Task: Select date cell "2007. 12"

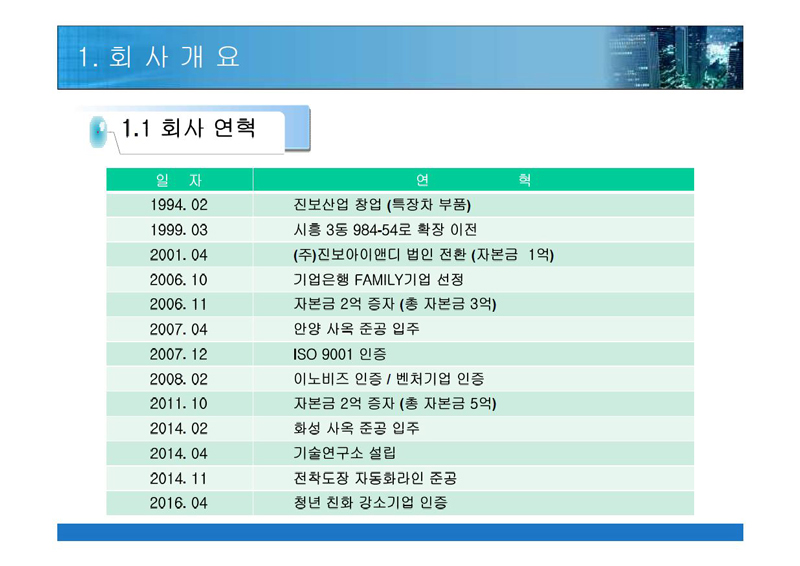Action: (179, 354)
